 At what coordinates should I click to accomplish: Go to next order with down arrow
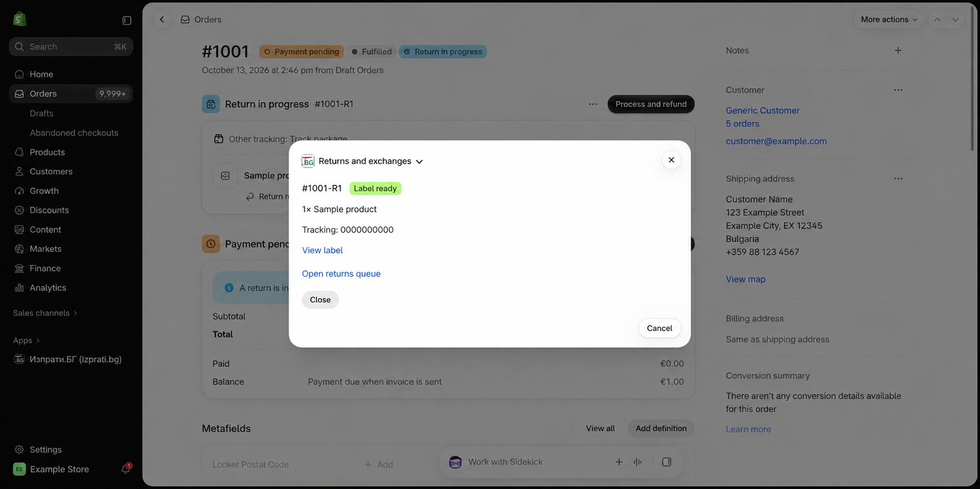(x=955, y=20)
